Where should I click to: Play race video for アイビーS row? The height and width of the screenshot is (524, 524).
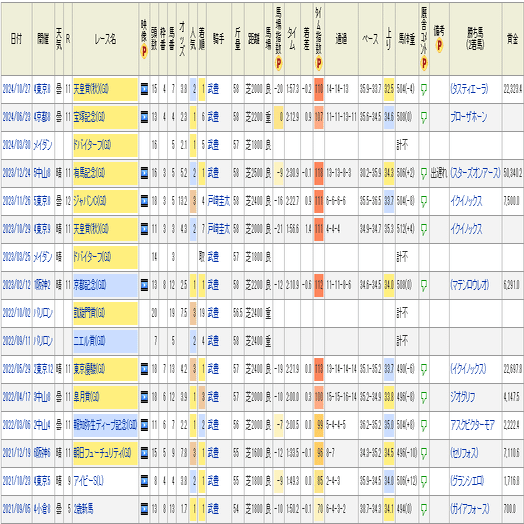(x=144, y=482)
